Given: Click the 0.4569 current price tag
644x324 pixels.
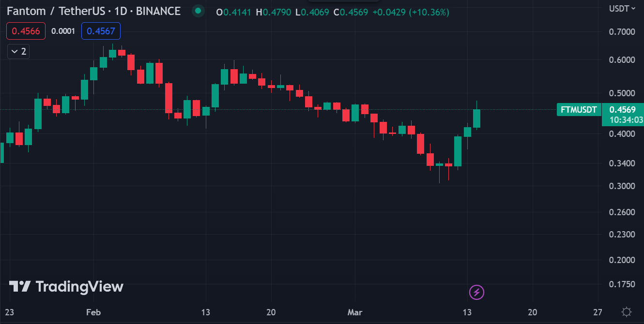Looking at the screenshot, I should (x=622, y=110).
